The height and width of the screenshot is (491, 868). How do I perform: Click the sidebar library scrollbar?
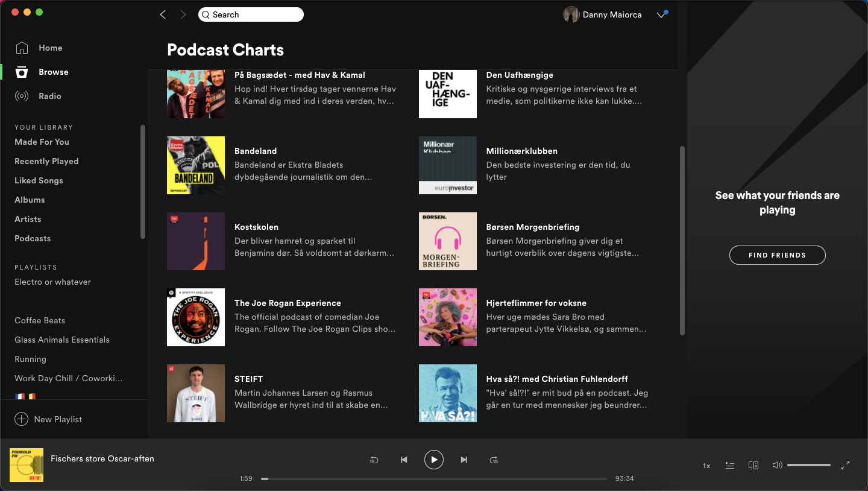(x=143, y=182)
